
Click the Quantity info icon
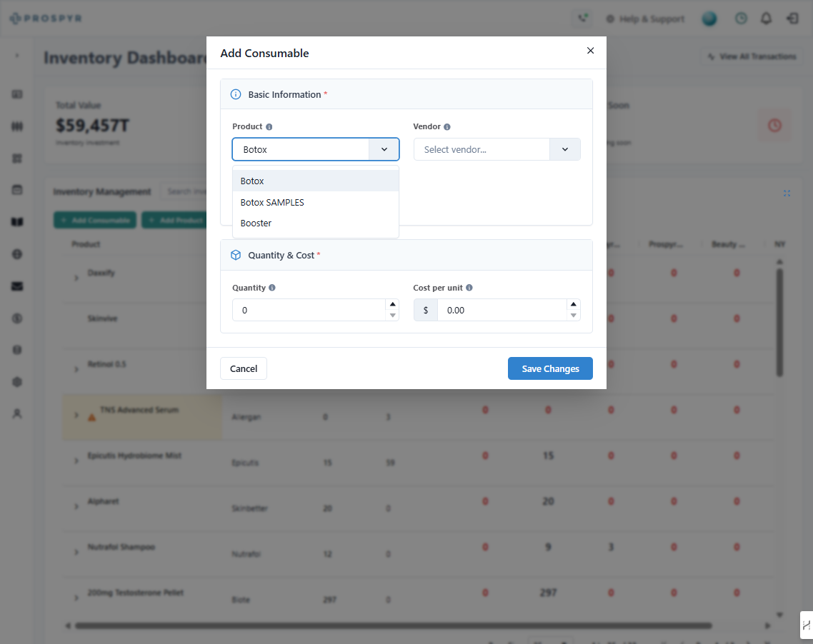tap(272, 288)
